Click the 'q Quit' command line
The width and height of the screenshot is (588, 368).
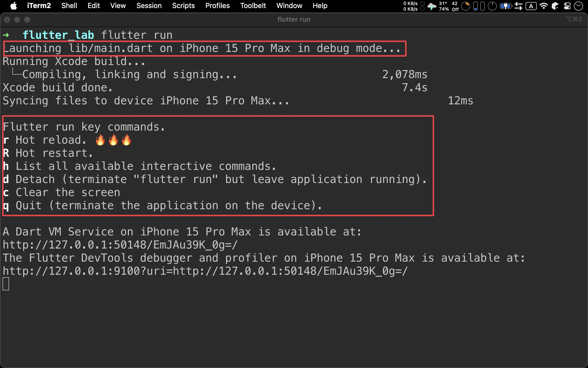coord(163,205)
